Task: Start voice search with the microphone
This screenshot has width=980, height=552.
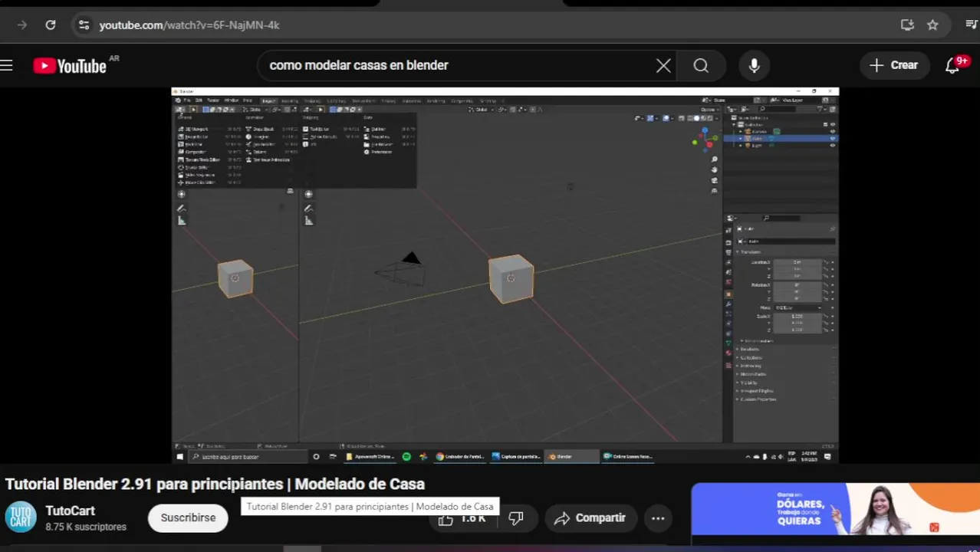Action: click(x=755, y=66)
